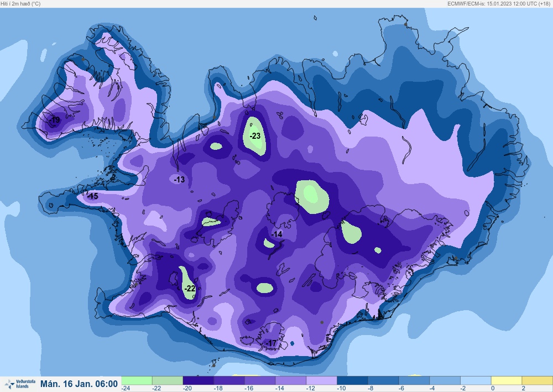This screenshot has height=392, width=553.
Task: Pick the legend swatch between -22 and -20
Action: pos(168,380)
